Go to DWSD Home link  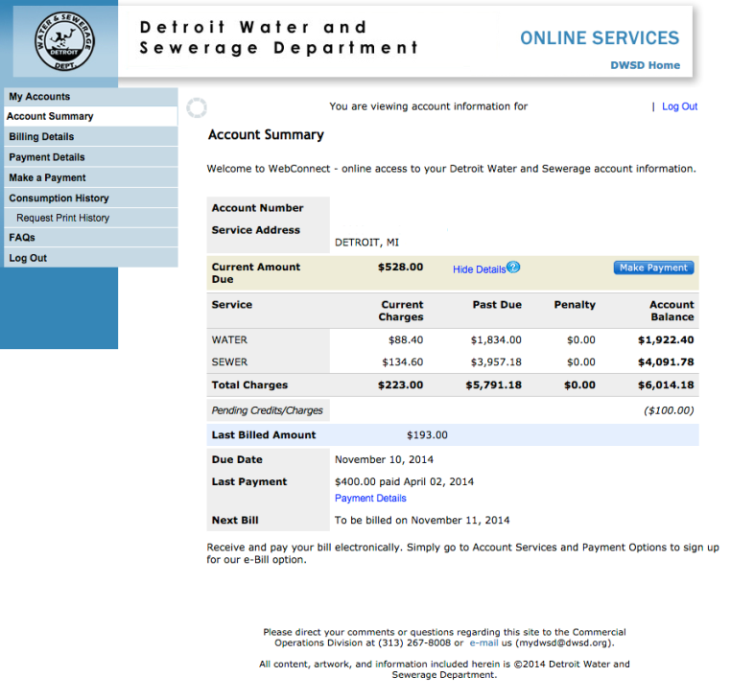pos(645,65)
